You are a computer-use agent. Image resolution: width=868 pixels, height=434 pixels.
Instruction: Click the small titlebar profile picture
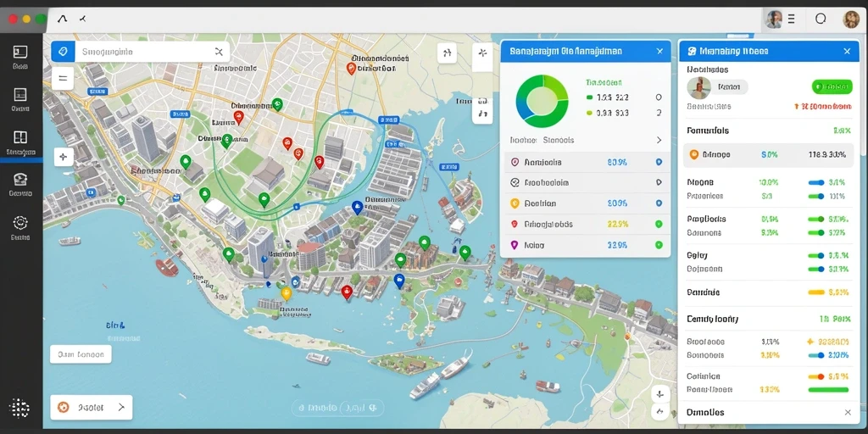(x=773, y=19)
